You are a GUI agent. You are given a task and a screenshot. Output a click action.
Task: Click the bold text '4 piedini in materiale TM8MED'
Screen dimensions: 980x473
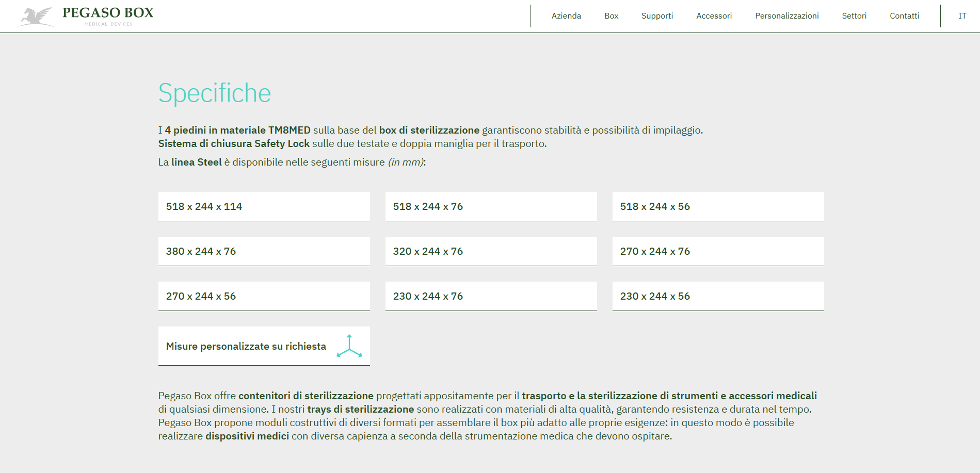pos(237,130)
